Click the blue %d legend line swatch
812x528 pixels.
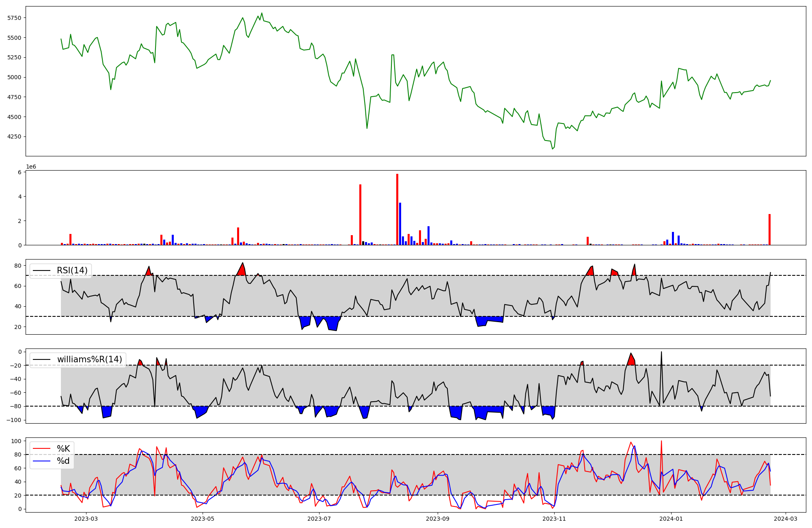(42, 461)
